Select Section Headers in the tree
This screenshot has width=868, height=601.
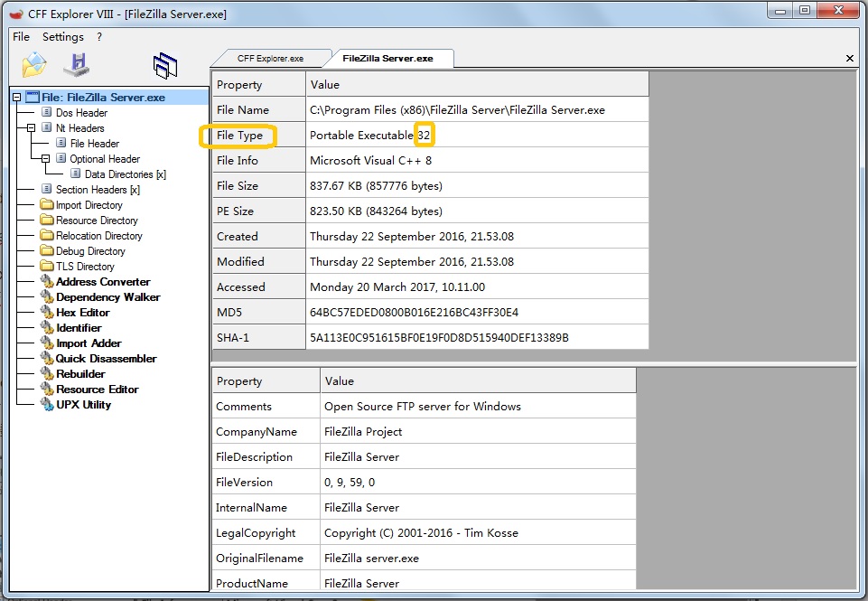tap(89, 189)
